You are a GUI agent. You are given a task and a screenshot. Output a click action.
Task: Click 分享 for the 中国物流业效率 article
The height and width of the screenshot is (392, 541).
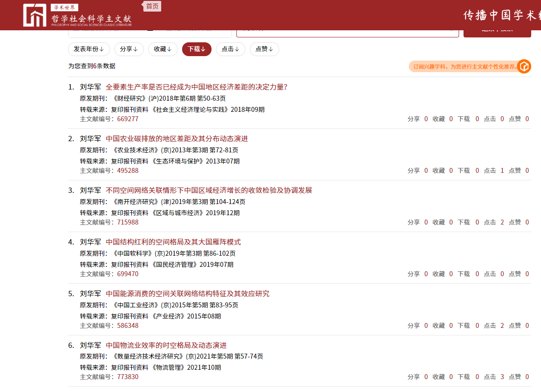pyautogui.click(x=414, y=377)
